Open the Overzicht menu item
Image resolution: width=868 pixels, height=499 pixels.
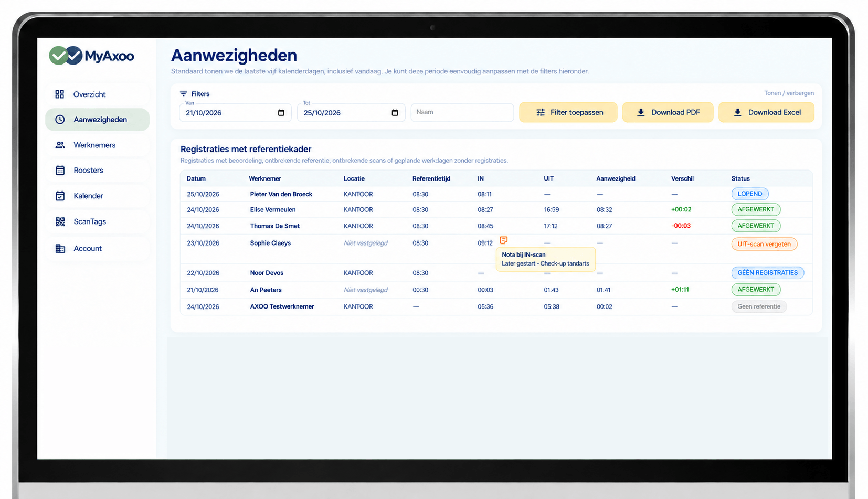97,94
